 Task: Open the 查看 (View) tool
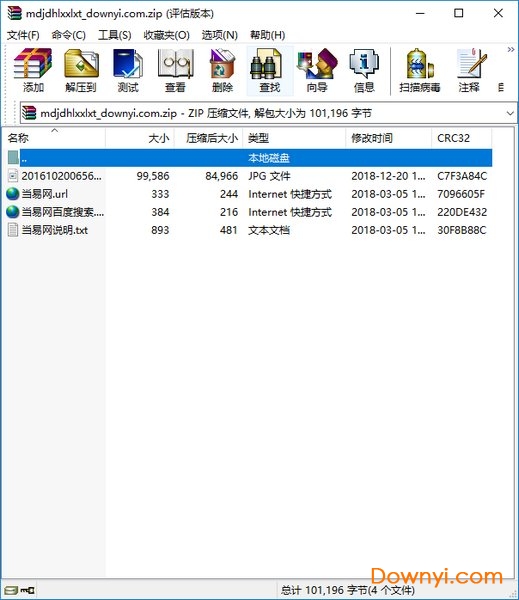pyautogui.click(x=175, y=70)
